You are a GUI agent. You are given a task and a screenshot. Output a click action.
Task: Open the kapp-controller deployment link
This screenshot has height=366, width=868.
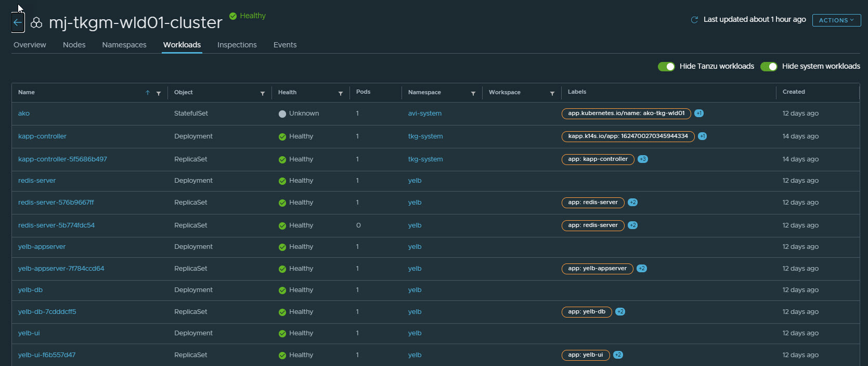click(x=42, y=136)
